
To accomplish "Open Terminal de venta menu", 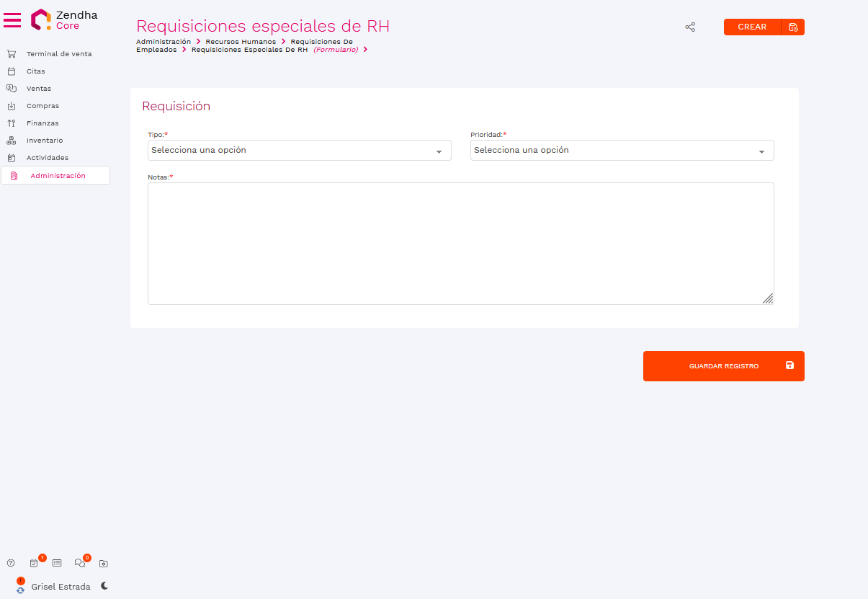I will [59, 54].
